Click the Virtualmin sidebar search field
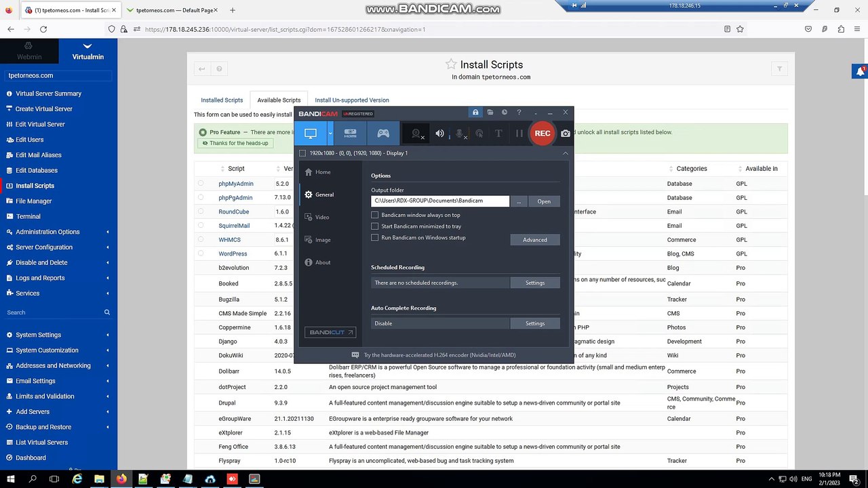This screenshot has width=868, height=488. [x=54, y=312]
